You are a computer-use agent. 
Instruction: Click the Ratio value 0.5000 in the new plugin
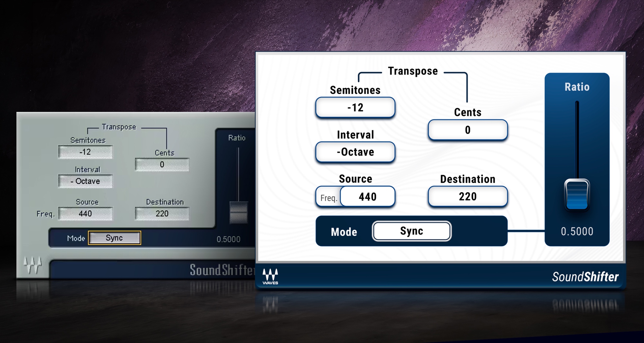577,231
